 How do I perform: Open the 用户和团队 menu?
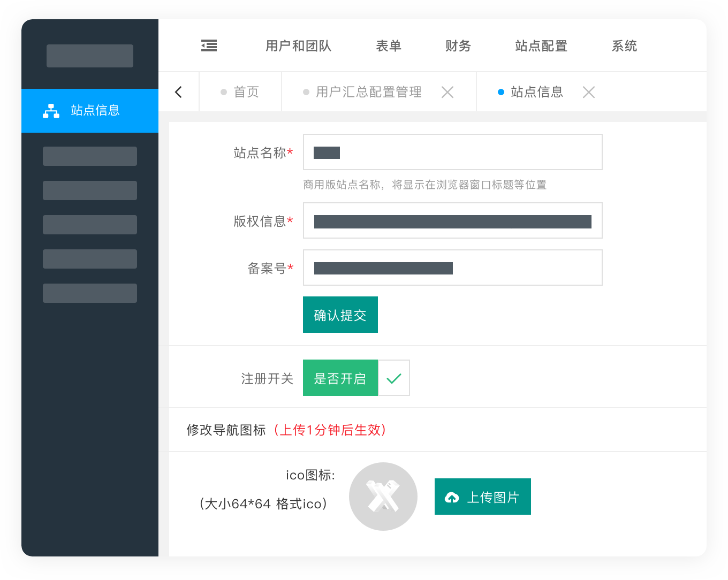coord(299,46)
